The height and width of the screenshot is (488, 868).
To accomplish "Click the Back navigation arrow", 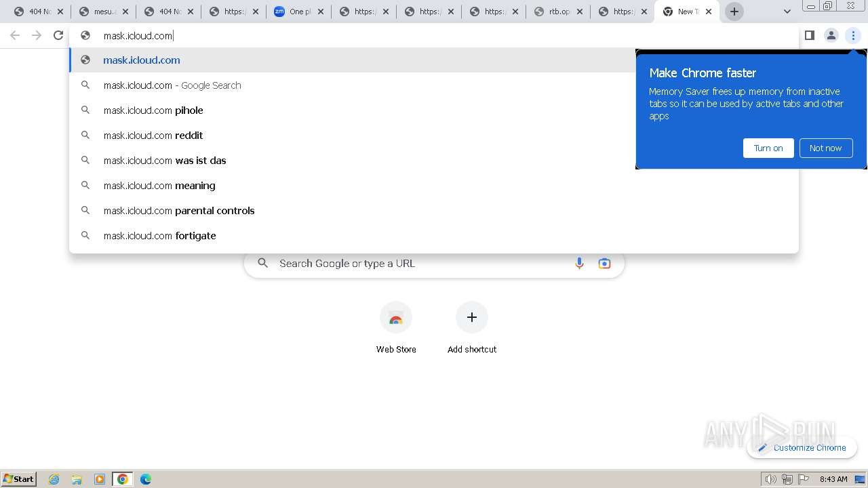I will pos(15,35).
